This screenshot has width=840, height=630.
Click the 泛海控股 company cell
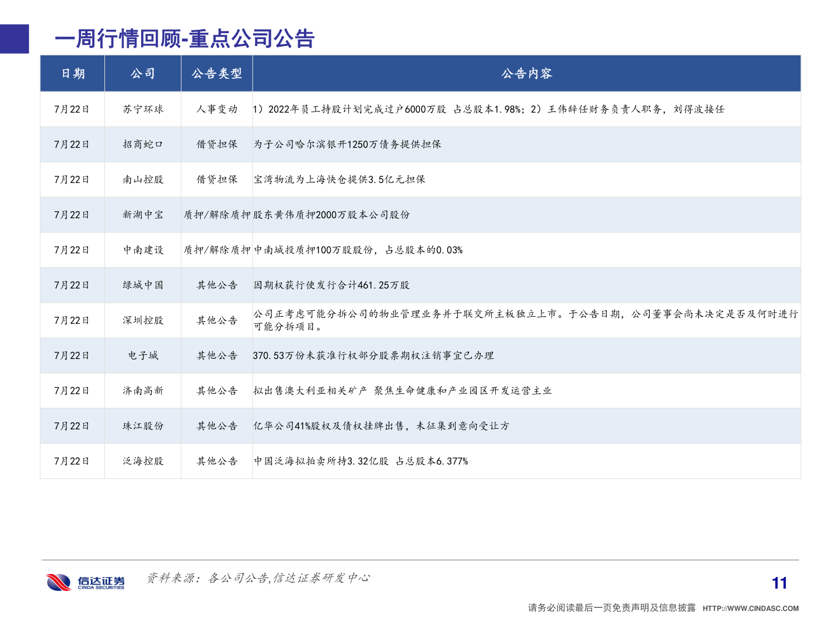[x=142, y=461]
